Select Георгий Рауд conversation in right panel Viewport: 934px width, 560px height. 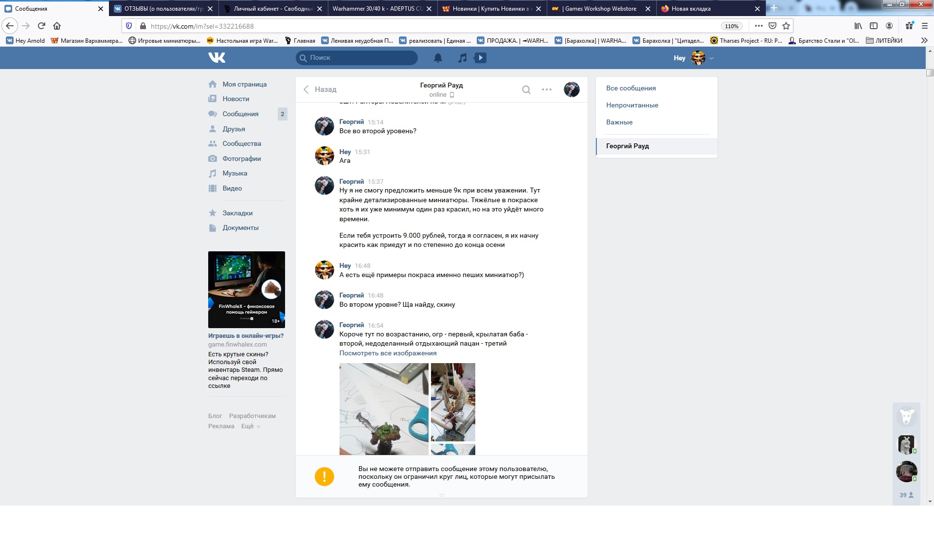pyautogui.click(x=656, y=146)
